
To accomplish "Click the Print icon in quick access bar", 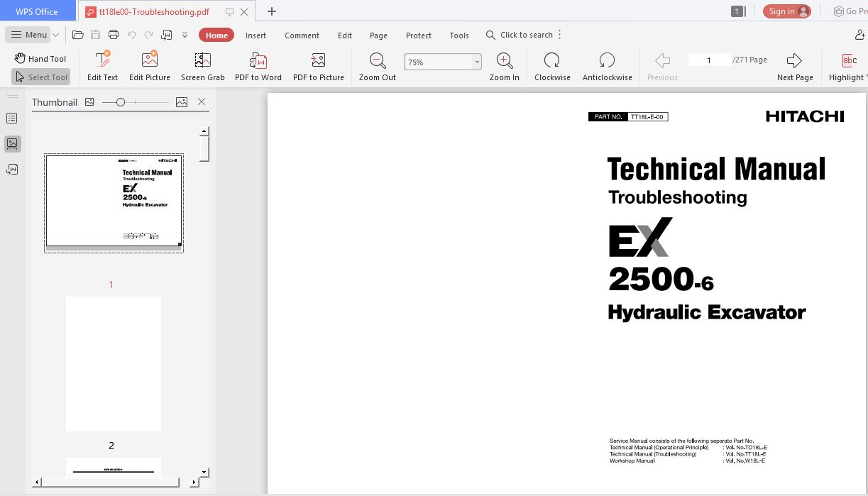I will coord(114,35).
